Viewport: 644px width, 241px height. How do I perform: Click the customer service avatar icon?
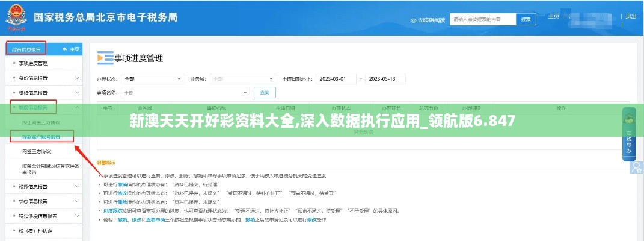point(637,167)
